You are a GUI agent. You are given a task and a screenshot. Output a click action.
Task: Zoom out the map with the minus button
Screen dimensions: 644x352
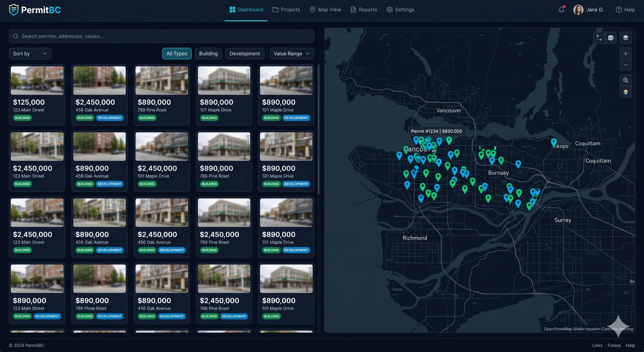pyautogui.click(x=625, y=65)
